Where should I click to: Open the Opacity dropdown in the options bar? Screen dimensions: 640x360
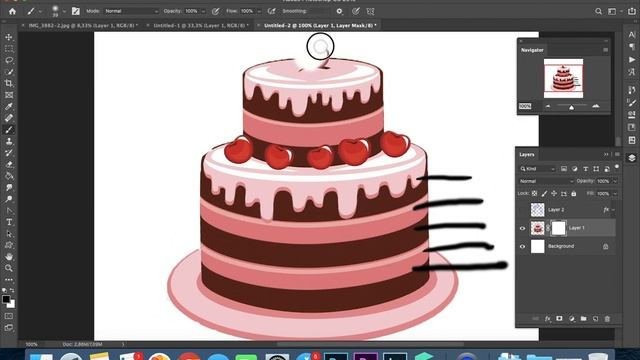point(203,11)
